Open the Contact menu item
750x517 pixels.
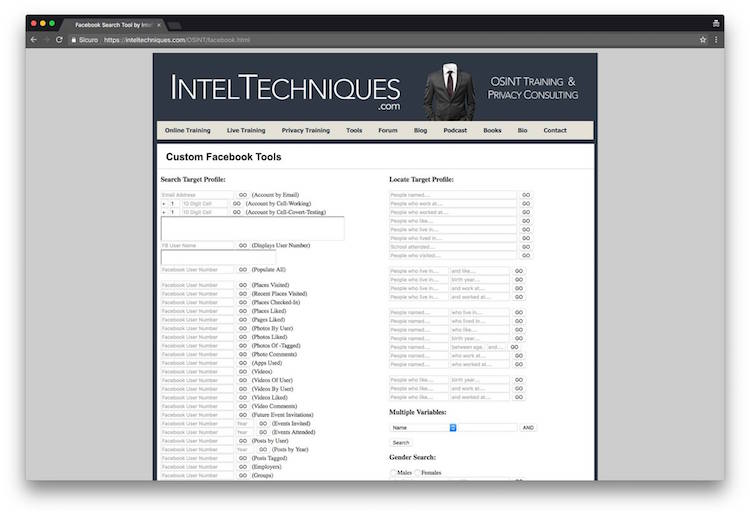tap(555, 130)
